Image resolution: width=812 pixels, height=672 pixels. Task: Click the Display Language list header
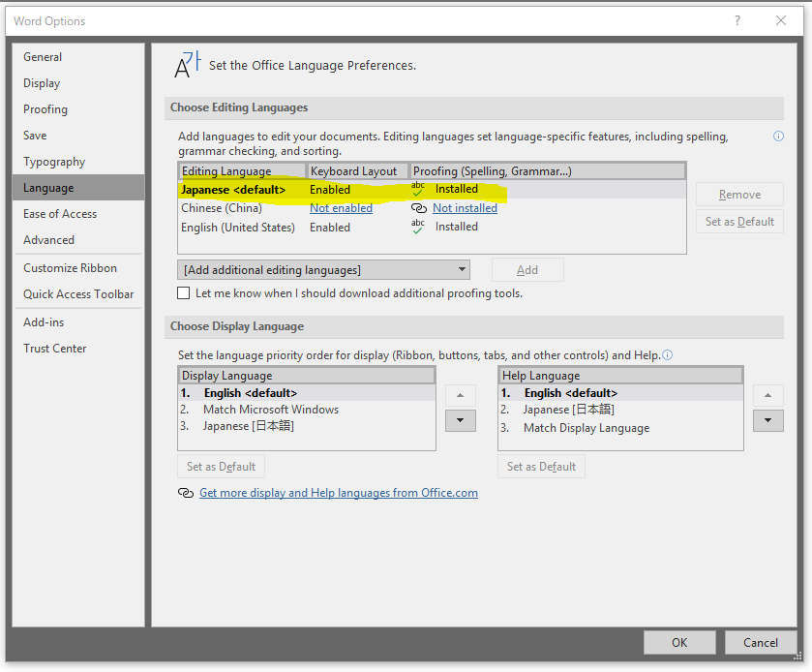pos(307,375)
